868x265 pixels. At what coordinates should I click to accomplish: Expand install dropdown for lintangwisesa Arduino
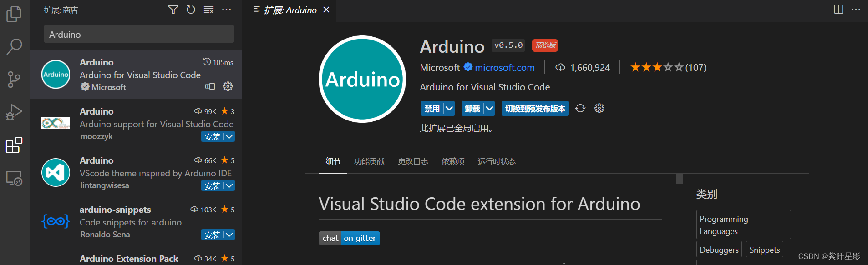click(x=229, y=185)
